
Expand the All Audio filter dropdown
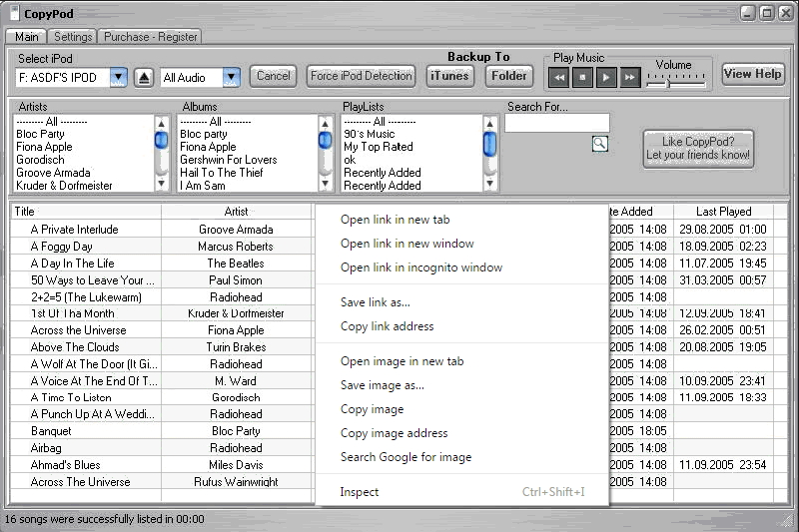232,77
